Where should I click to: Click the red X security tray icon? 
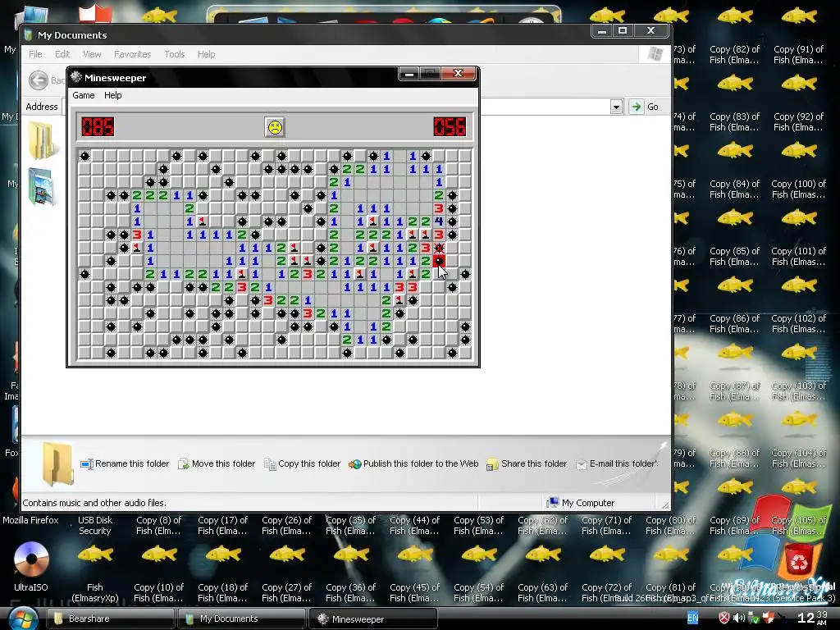[724, 619]
